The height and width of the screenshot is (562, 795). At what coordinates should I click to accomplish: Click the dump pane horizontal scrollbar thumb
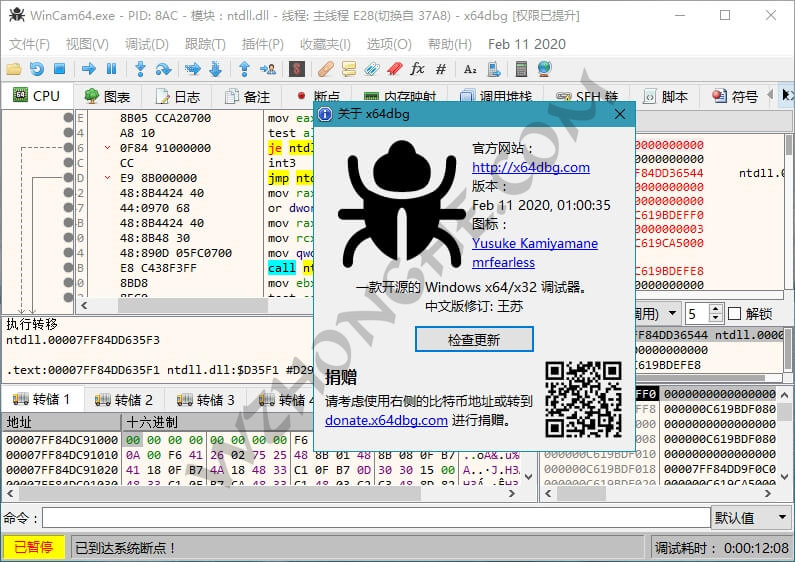click(220, 493)
